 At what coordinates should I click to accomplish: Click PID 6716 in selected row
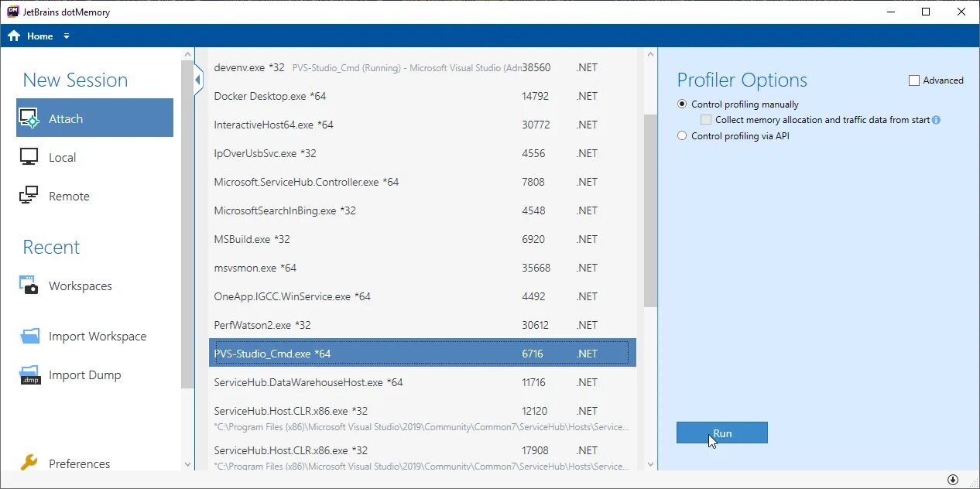(533, 354)
